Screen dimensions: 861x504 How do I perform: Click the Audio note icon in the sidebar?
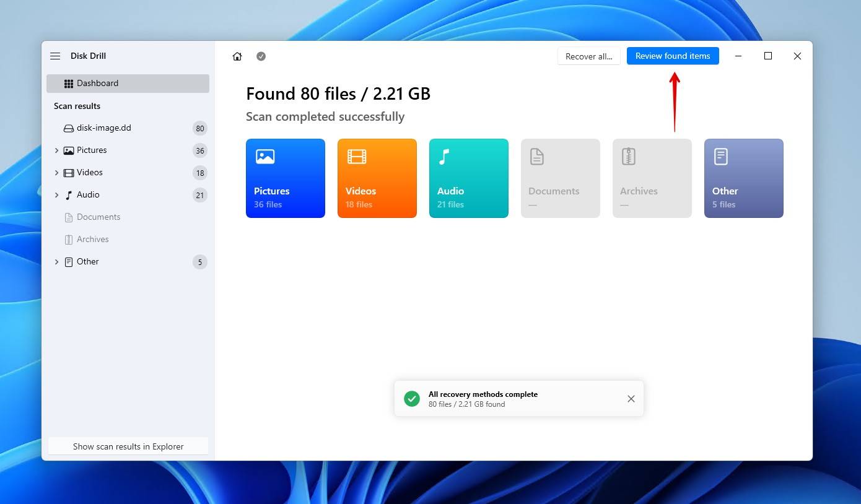pyautogui.click(x=69, y=195)
